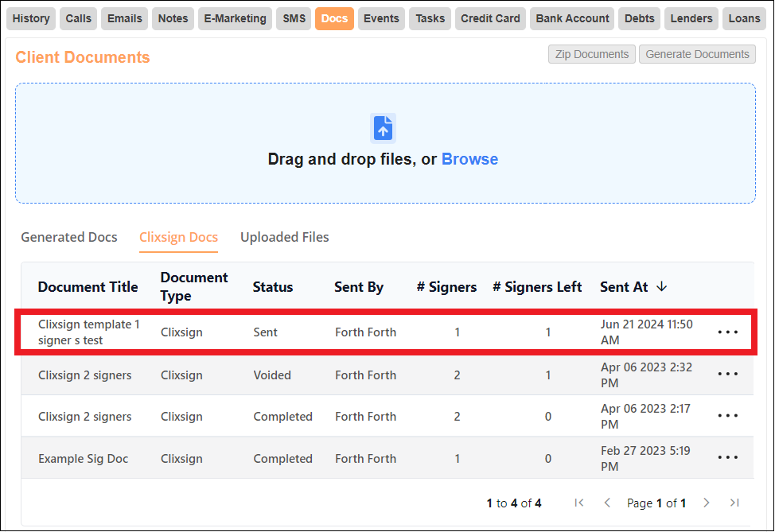775x532 pixels.
Task: Sort by # Signers Left column header
Action: [x=537, y=287]
